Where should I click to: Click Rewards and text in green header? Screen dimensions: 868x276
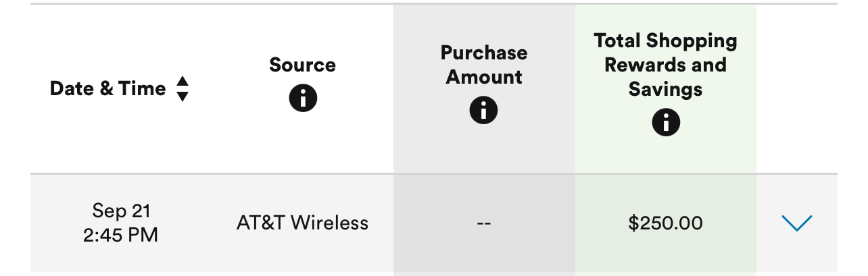(666, 65)
